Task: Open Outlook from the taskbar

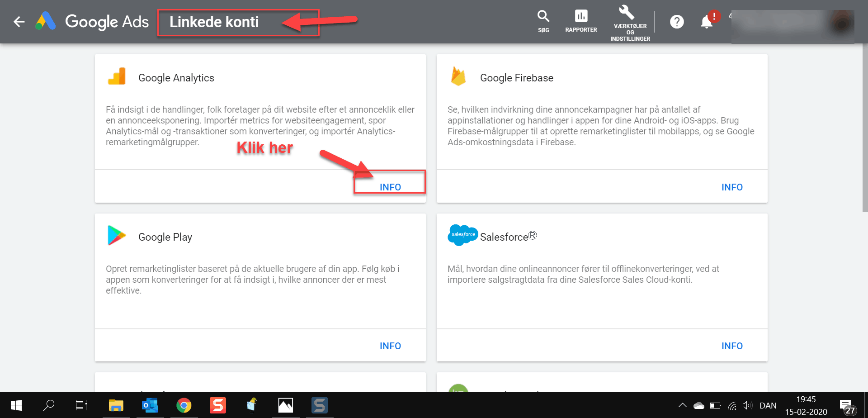Action: click(150, 405)
